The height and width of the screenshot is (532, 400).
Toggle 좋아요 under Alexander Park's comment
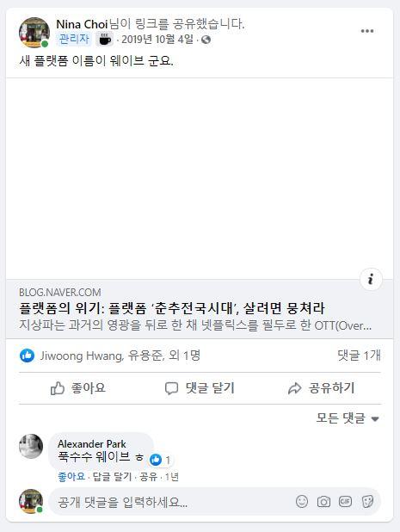[71, 477]
